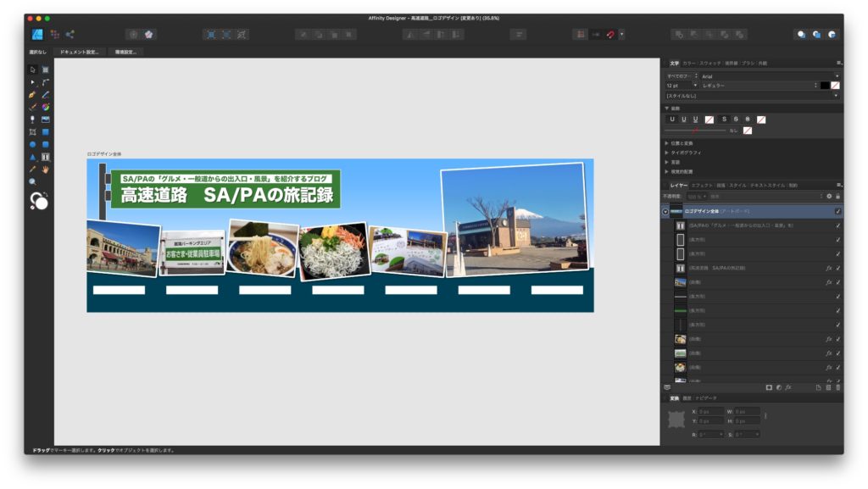Select the Rectangle tool

pyautogui.click(x=46, y=132)
